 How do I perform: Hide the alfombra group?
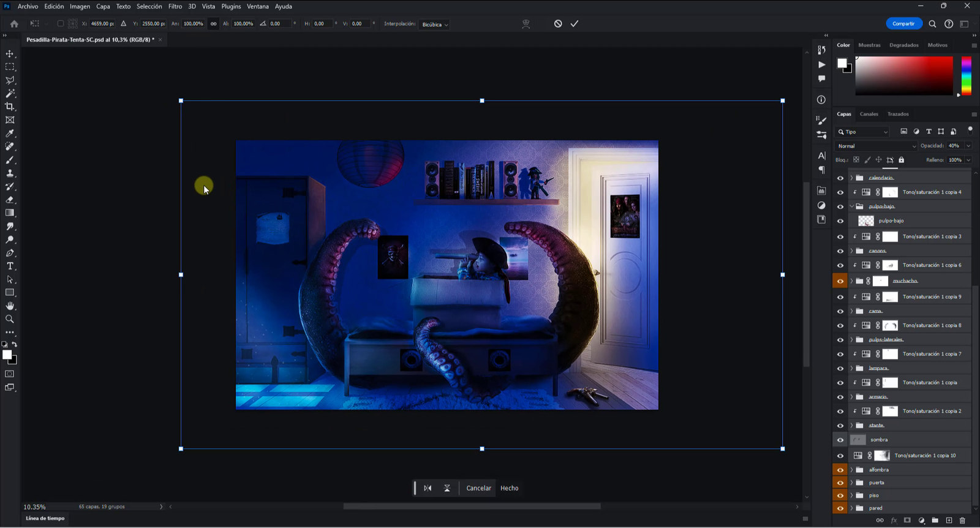coord(840,470)
